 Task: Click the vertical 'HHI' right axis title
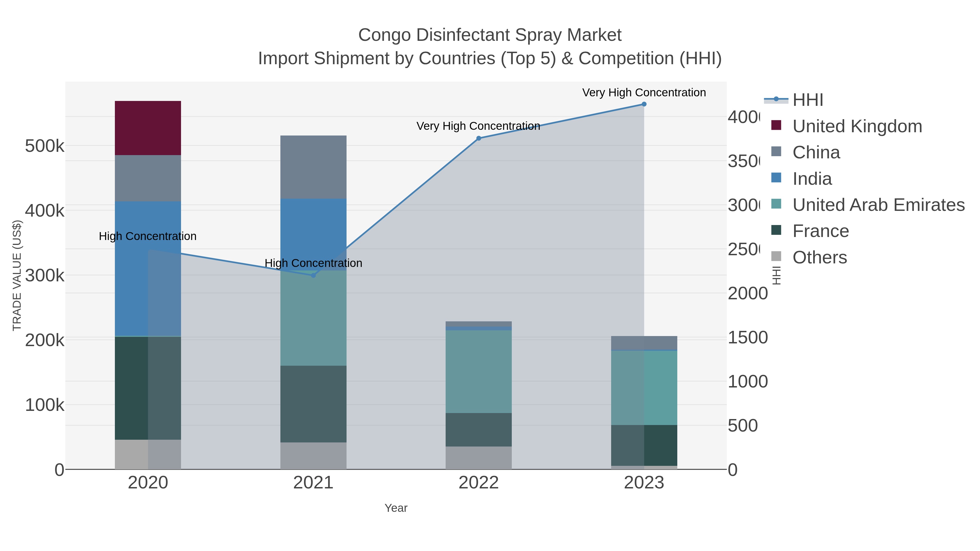[776, 276]
